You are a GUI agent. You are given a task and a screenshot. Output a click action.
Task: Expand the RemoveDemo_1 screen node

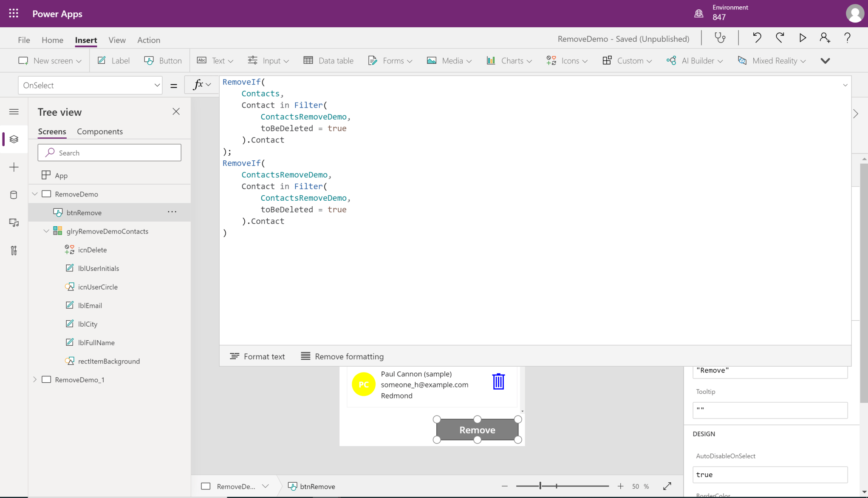click(35, 380)
